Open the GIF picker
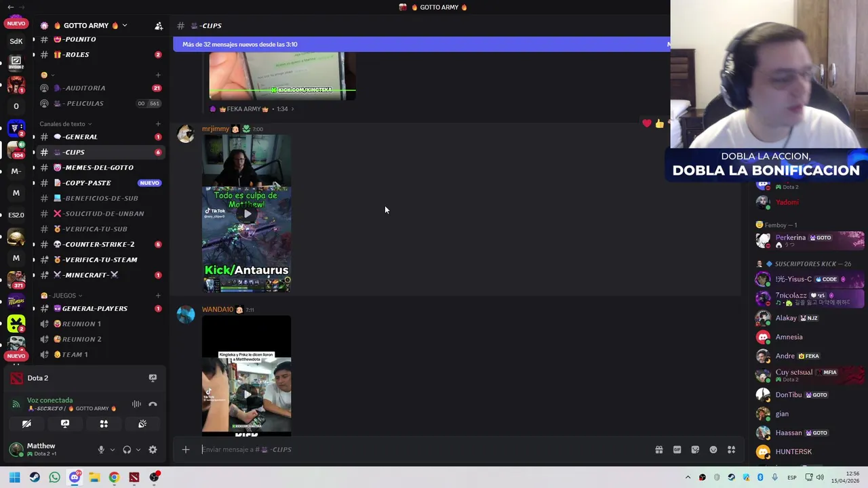Viewport: 868px width, 488px height. 677,449
